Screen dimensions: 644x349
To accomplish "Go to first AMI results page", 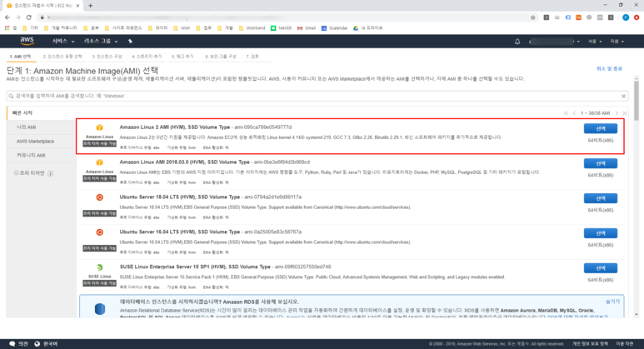I will (566, 113).
